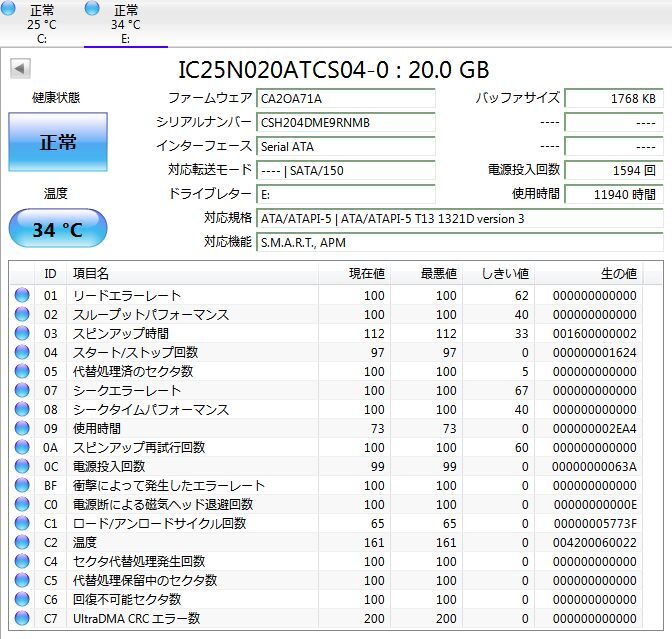Viewport: 672px width, 639px height.
Task: Click the previous disk arrow button
Action: pyautogui.click(x=20, y=69)
